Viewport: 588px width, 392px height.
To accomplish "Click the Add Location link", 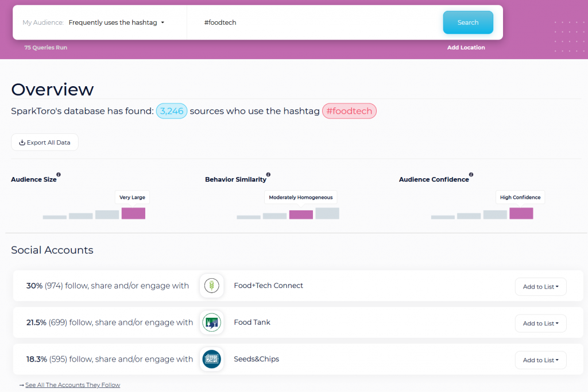I will tap(466, 48).
